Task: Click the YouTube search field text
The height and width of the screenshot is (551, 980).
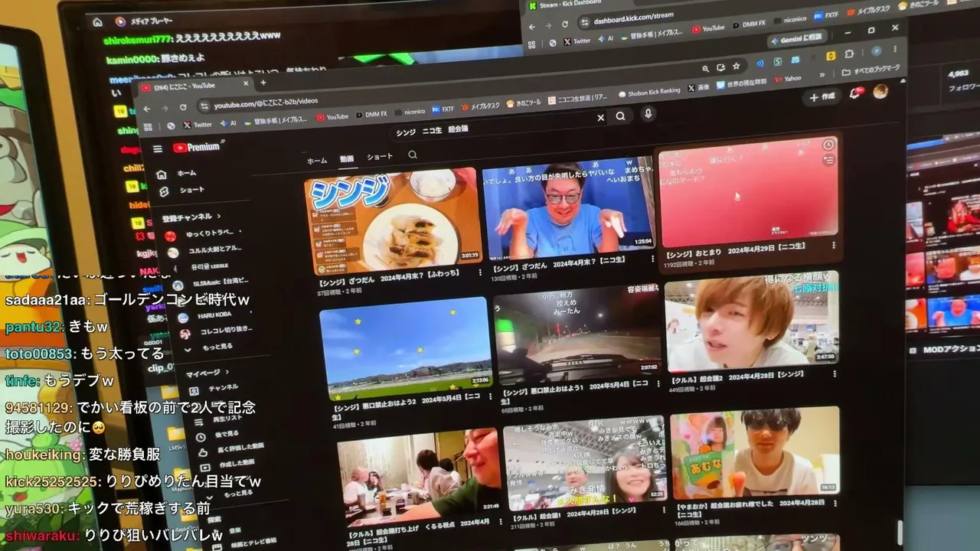Action: pos(433,131)
